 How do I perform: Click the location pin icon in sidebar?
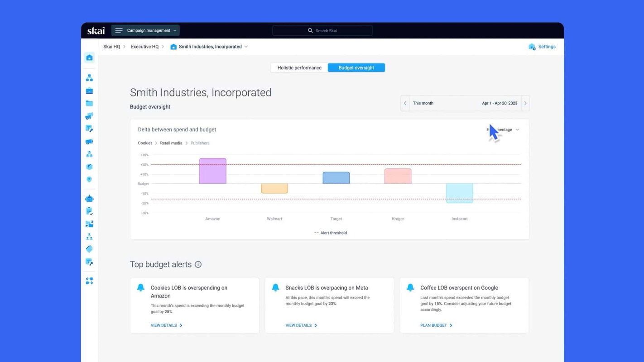(89, 179)
